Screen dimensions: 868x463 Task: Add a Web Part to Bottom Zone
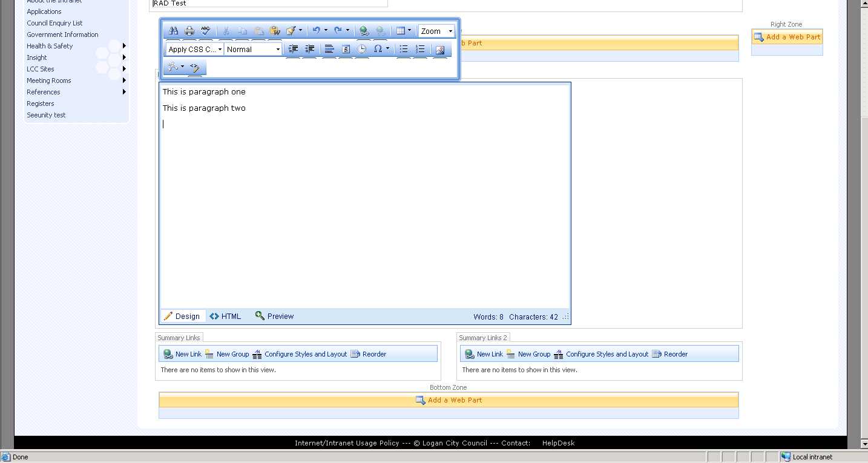449,400
